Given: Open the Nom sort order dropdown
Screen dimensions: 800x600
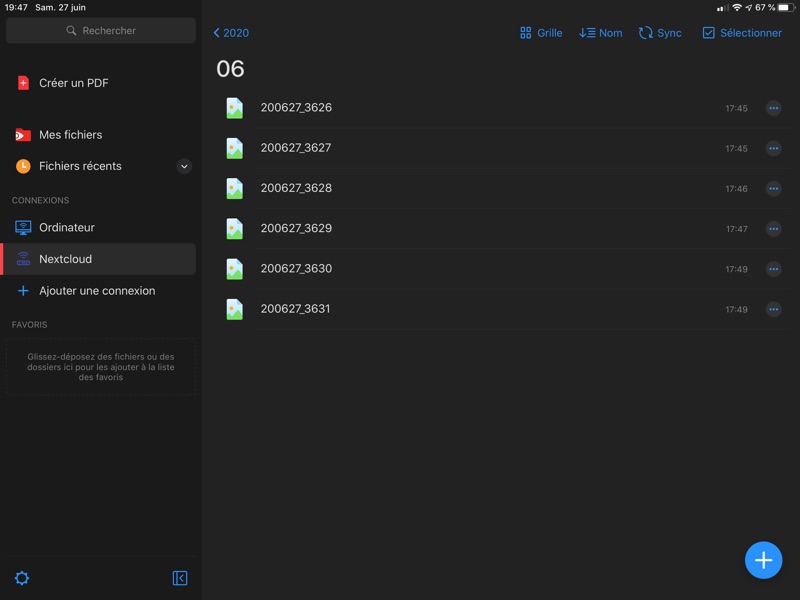Looking at the screenshot, I should coord(601,33).
